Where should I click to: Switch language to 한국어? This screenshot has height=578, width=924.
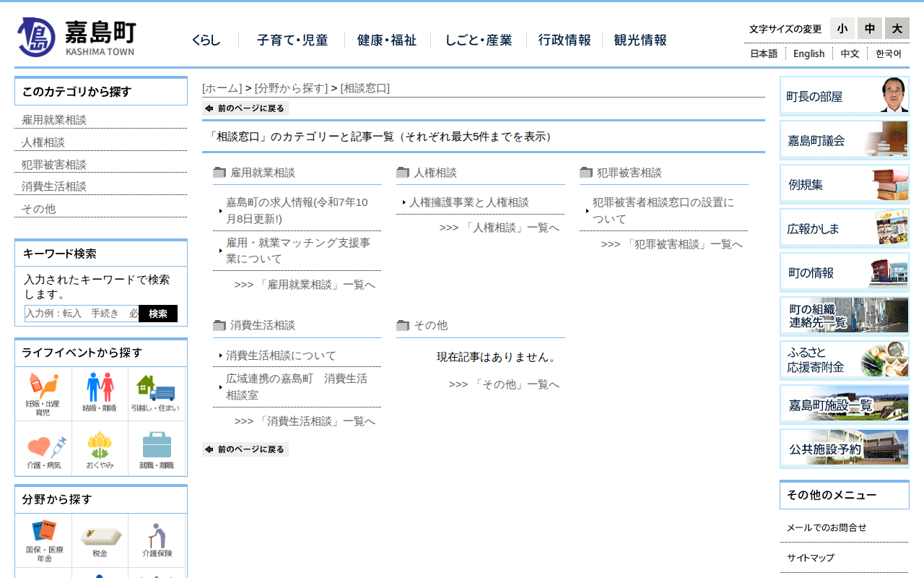click(889, 53)
